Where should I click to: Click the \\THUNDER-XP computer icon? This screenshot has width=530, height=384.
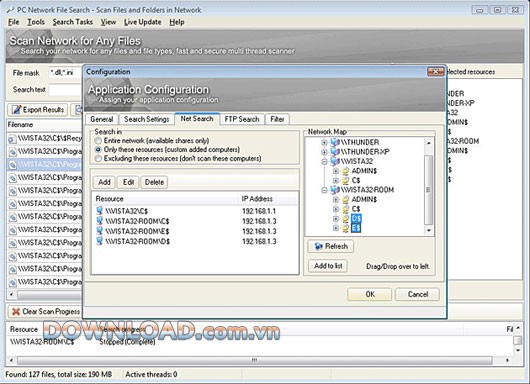click(335, 151)
